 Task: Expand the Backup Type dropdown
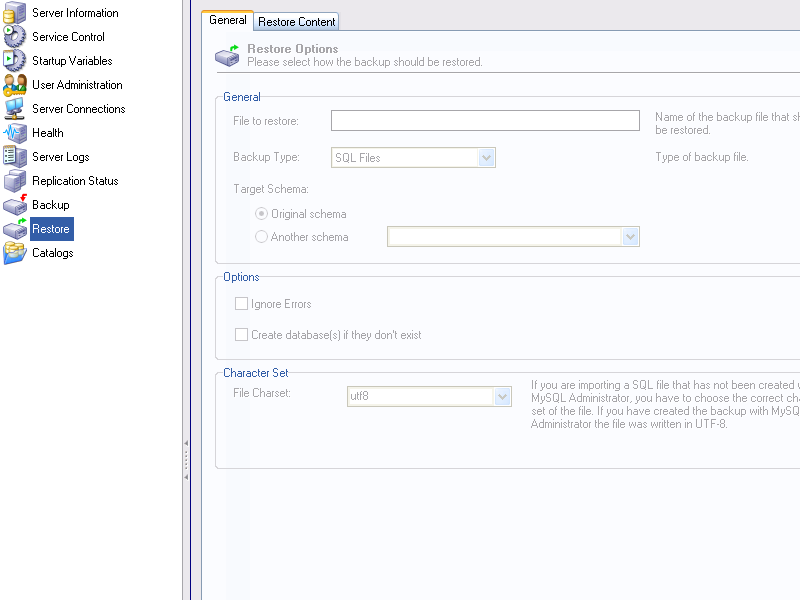tap(487, 157)
